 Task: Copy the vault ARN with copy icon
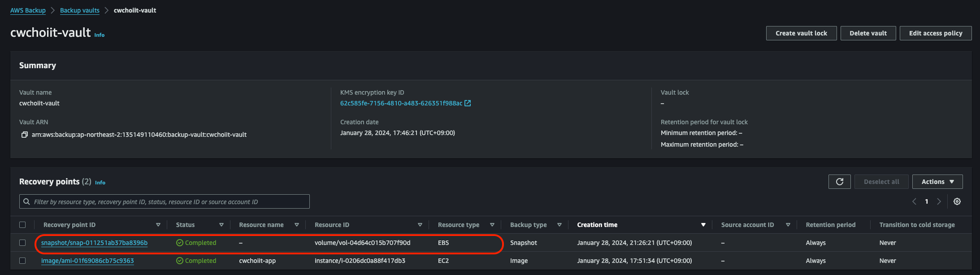(x=25, y=135)
